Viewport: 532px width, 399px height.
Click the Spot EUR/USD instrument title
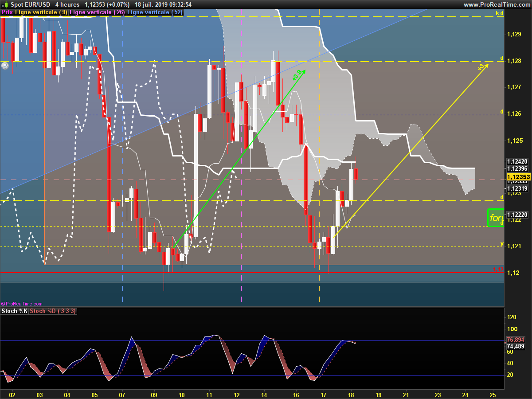click(x=31, y=4)
